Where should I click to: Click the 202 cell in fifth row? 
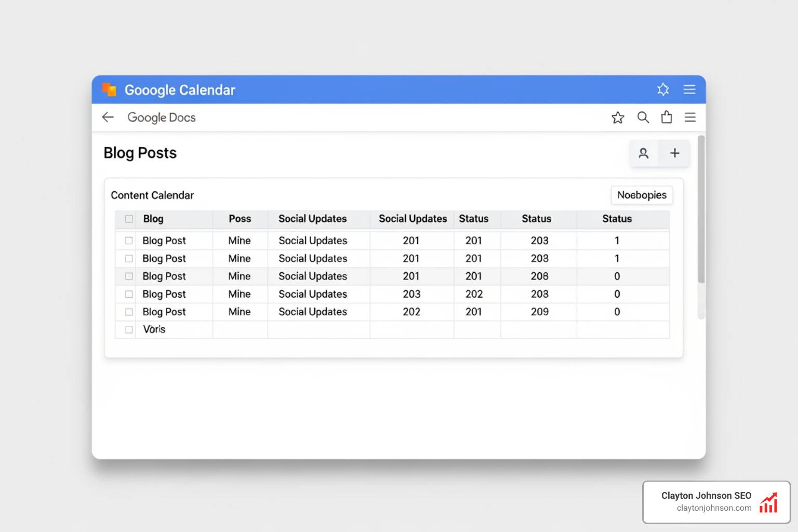point(411,312)
